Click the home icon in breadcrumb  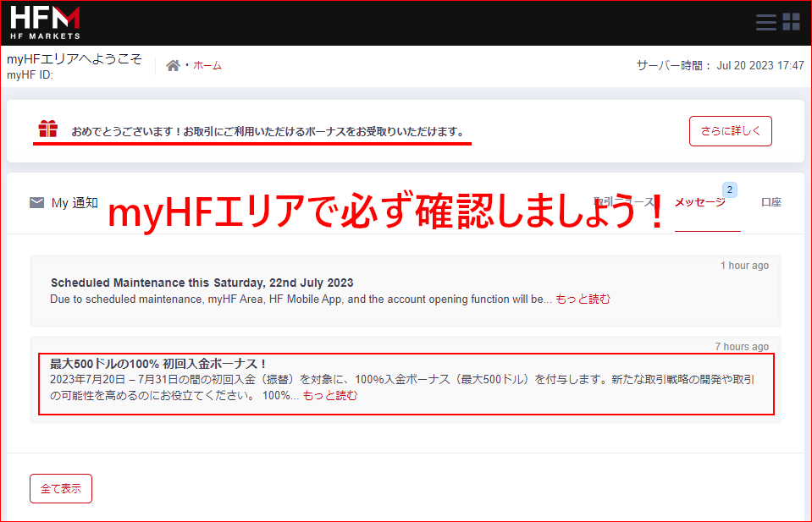(173, 65)
